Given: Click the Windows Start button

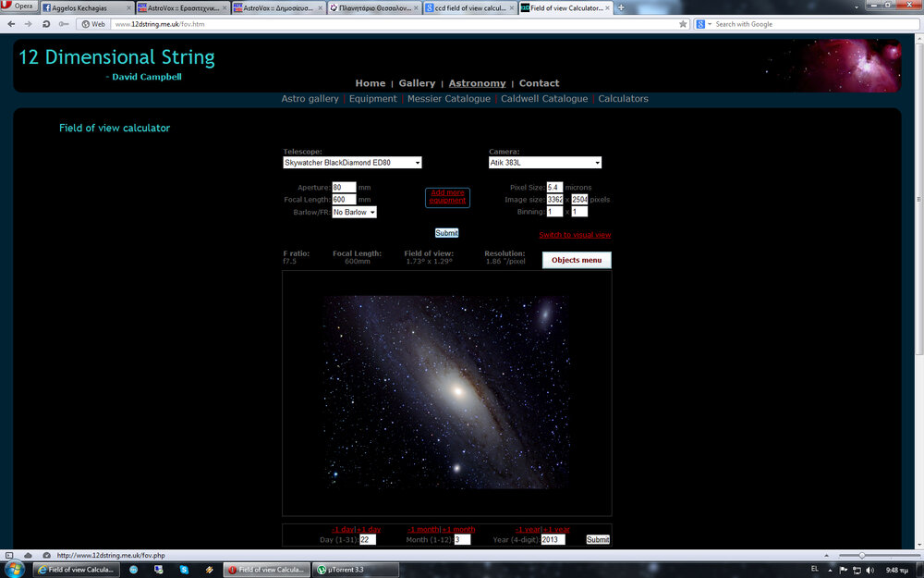Looking at the screenshot, I should (16, 570).
